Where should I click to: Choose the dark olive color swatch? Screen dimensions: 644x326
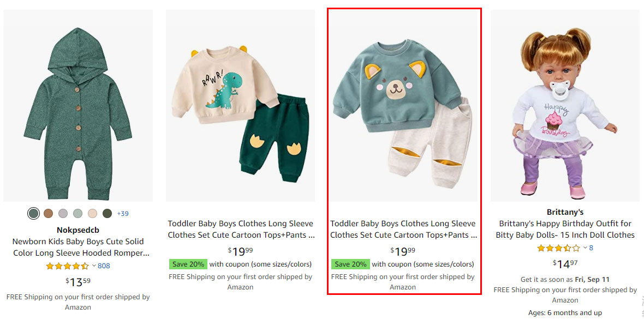click(x=108, y=213)
